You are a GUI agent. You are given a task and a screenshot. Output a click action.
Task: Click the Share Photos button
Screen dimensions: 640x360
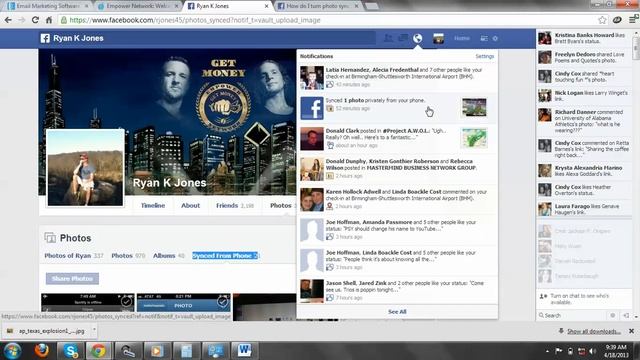(x=72, y=279)
